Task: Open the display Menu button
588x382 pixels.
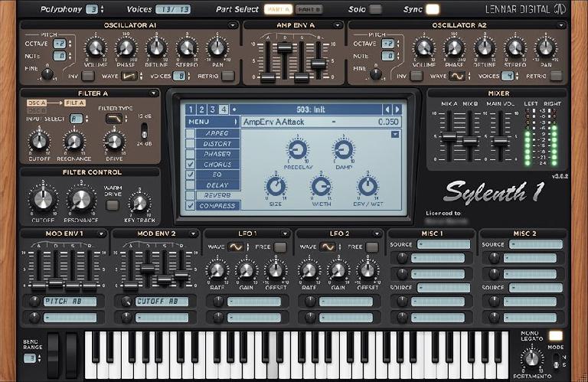Action: pyautogui.click(x=212, y=122)
